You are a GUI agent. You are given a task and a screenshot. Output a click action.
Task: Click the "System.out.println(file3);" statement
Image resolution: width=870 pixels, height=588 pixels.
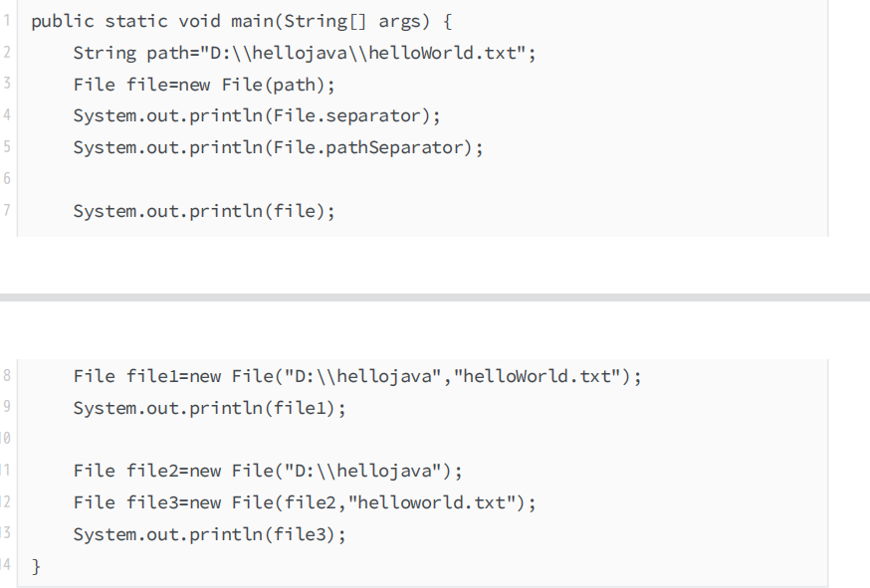pyautogui.click(x=209, y=534)
